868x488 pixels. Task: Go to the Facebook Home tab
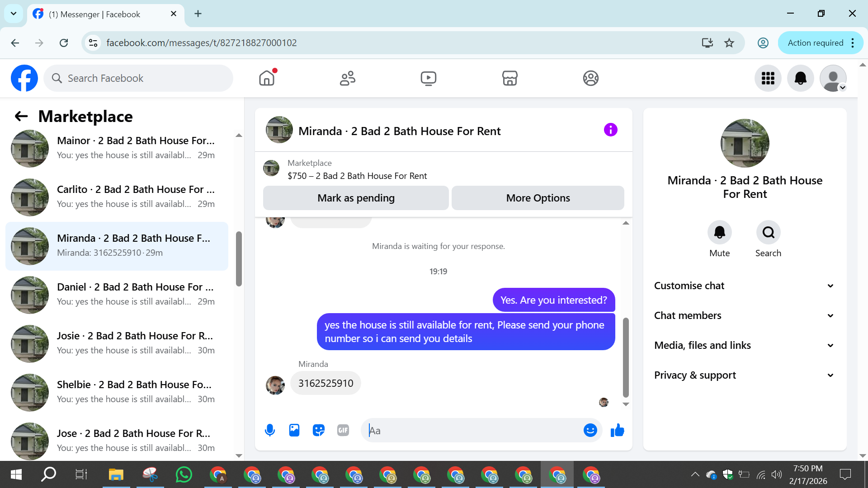click(x=267, y=78)
